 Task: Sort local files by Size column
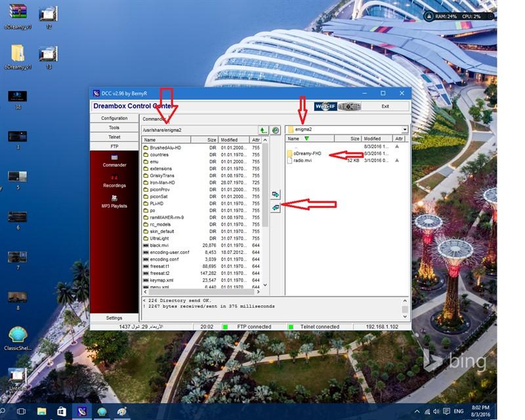[x=348, y=138]
